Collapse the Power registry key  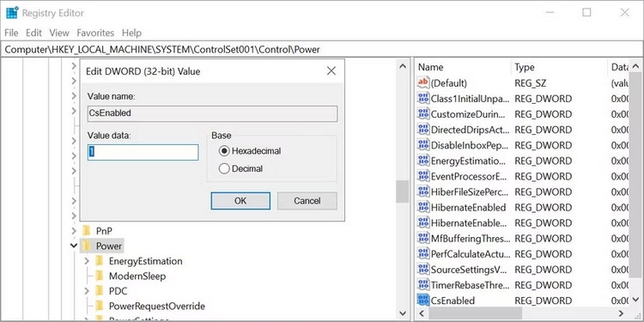point(74,246)
